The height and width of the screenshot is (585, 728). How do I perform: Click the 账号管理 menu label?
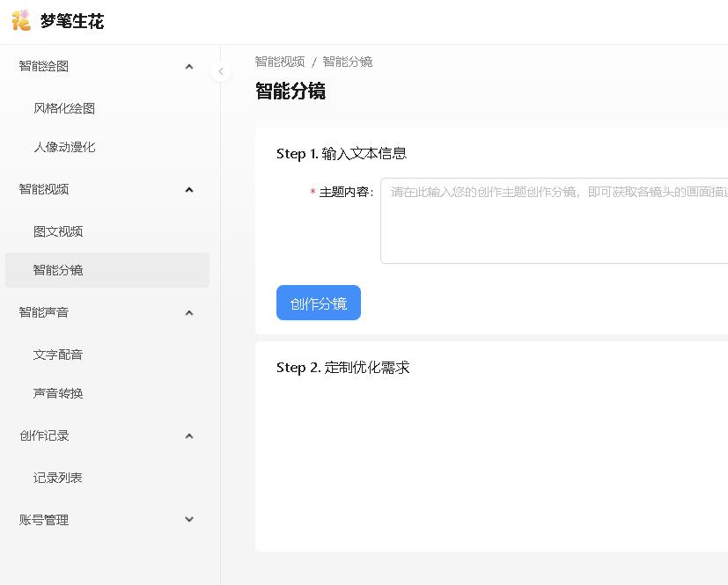coord(44,520)
